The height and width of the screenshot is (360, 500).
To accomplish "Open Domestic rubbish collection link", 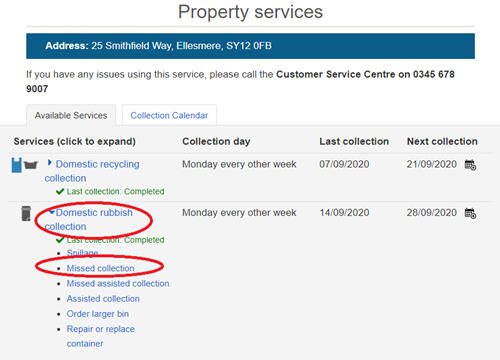I will tap(89, 219).
